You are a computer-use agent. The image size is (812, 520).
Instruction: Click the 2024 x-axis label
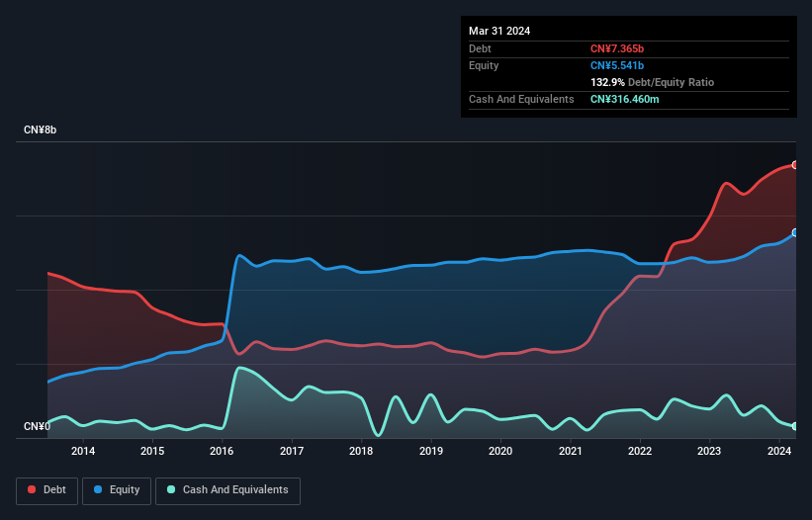tap(779, 451)
